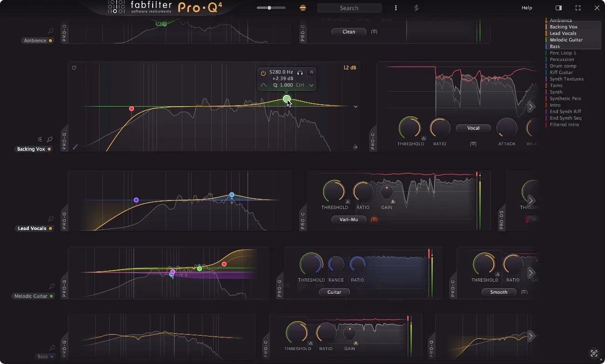Toggle Backing Vox Pro-Q power button
Viewport: 605px width, 364px height.
pyautogui.click(x=74, y=68)
